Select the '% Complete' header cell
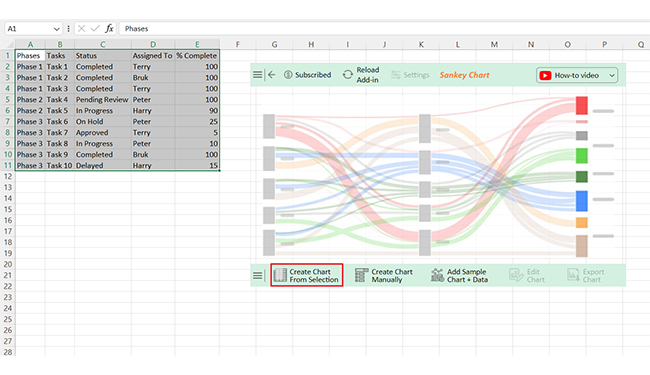 [197, 56]
